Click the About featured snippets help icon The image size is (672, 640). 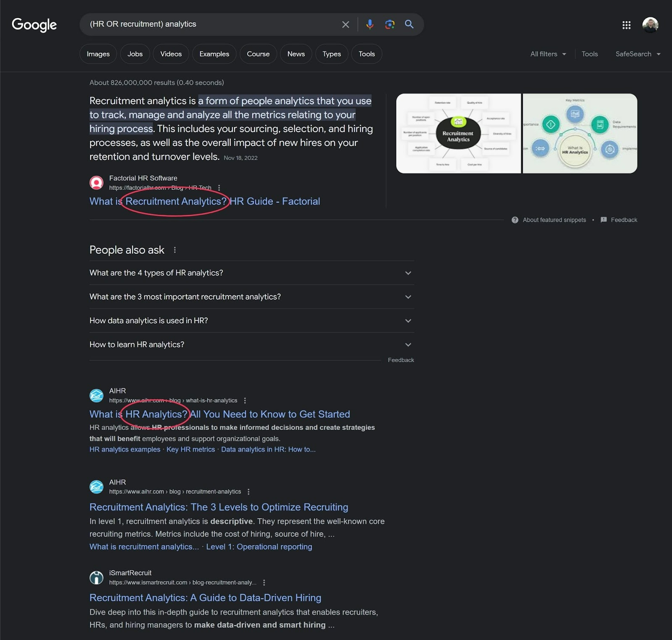coord(515,220)
